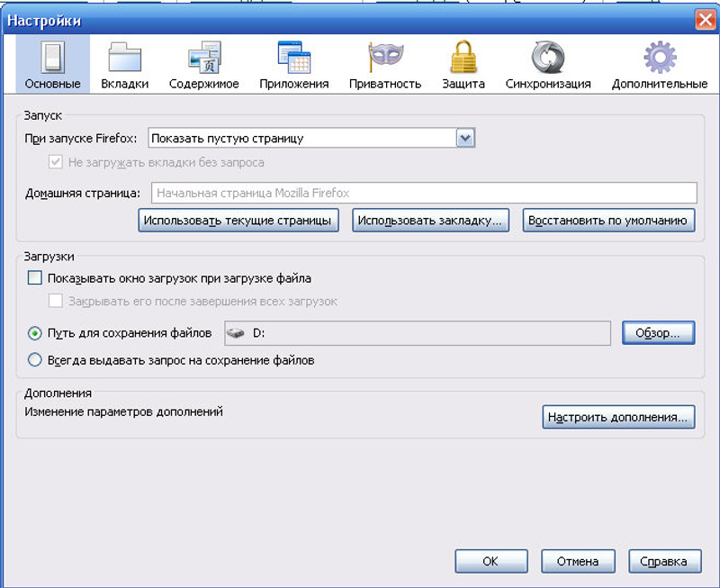Open the Содержимое settings pane

(x=204, y=65)
